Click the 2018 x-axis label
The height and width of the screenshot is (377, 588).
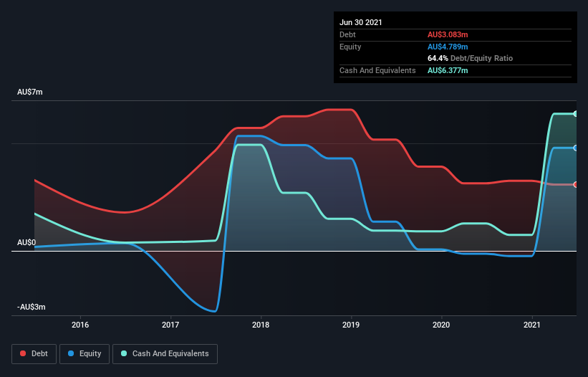coord(261,325)
